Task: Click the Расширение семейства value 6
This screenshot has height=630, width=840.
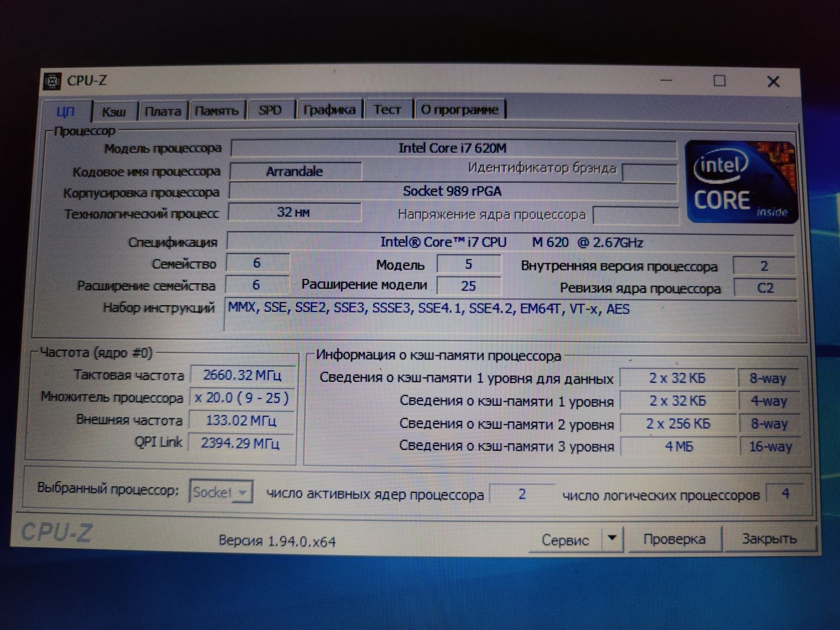Action: pos(257,285)
